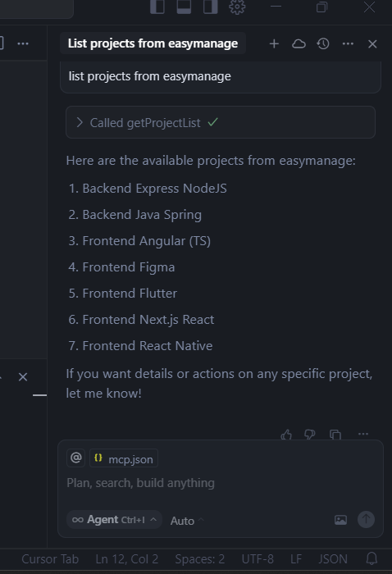Change JSON language mode in status bar
Viewport: 392px width, 574px height.
(333, 559)
